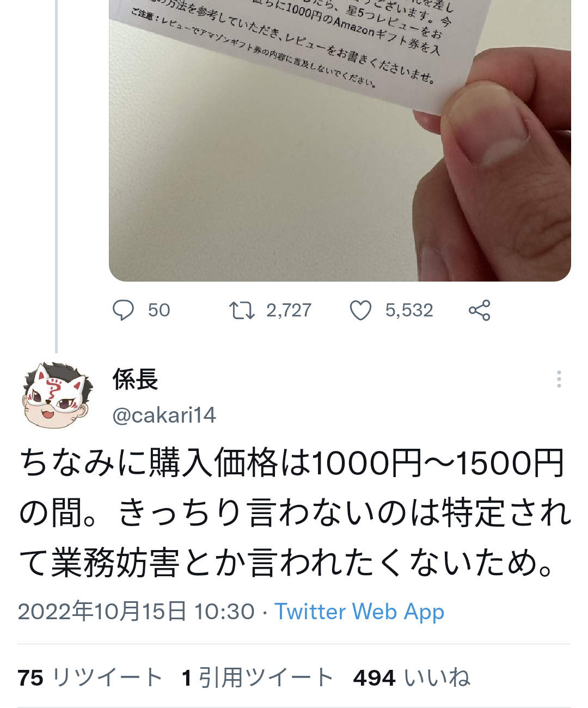Tap the like count 5,532
This screenshot has height=708, width=588.
(x=409, y=310)
